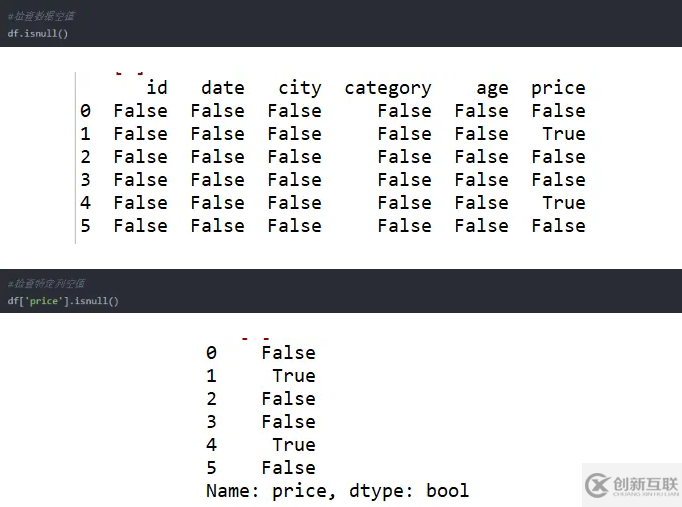Viewport: 682px width, 507px height.
Task: Click True at index 4 in Series output
Action: tap(293, 445)
